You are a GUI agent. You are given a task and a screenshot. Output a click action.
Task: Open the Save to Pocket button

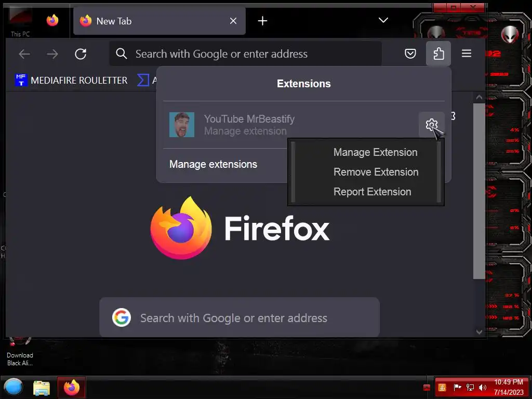pyautogui.click(x=410, y=54)
